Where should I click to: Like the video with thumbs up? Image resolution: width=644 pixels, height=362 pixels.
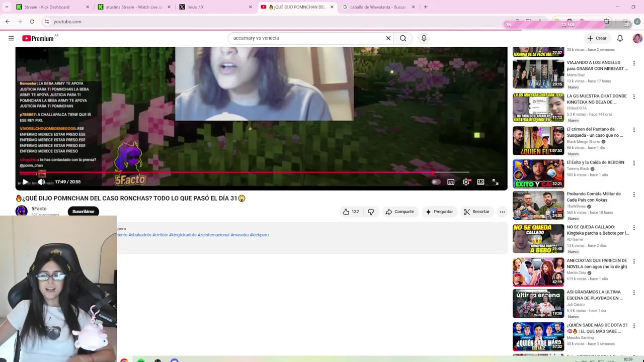point(351,212)
